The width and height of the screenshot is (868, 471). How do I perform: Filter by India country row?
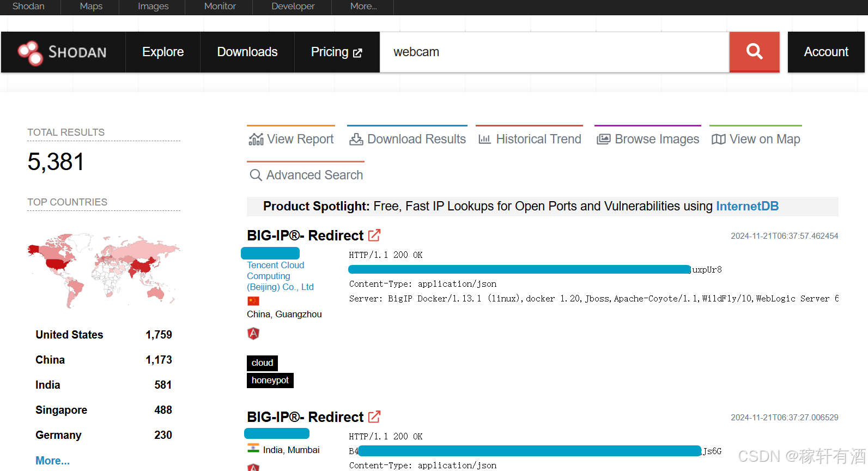pyautogui.click(x=104, y=385)
